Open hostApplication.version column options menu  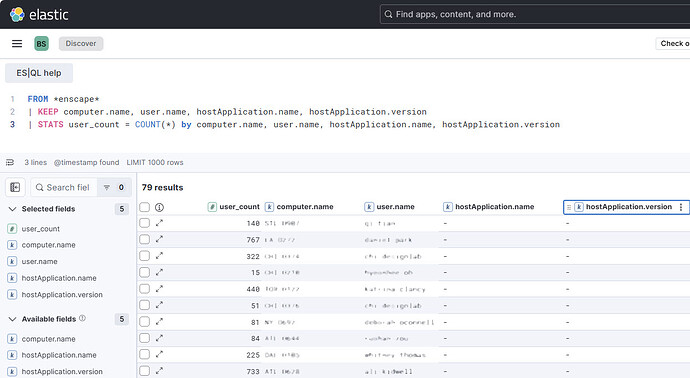tap(681, 207)
